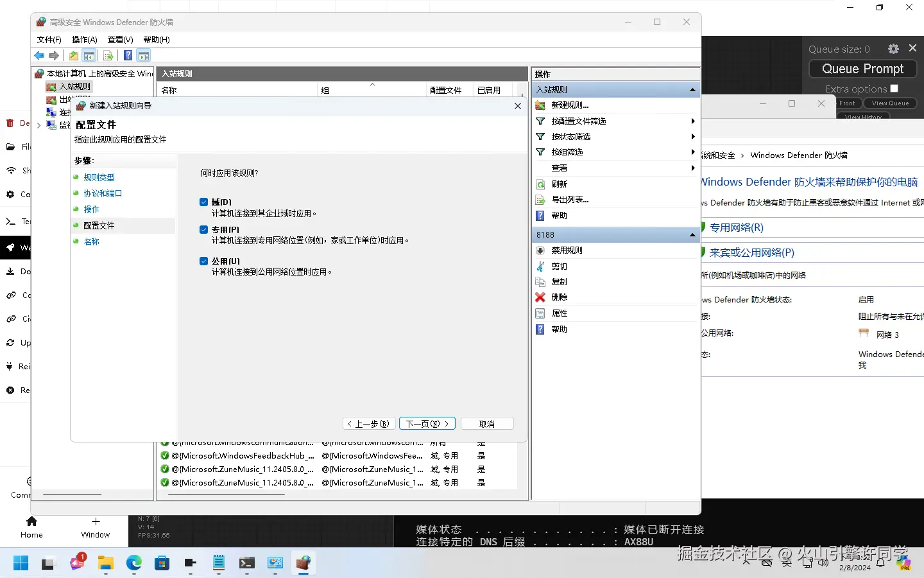Open 查看(V) menu
This screenshot has width=924, height=578.
click(120, 40)
